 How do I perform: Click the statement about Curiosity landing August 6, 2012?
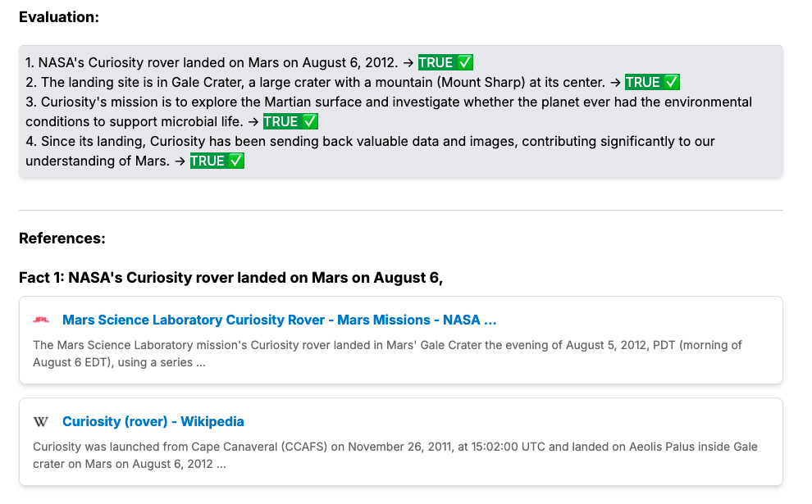(x=213, y=62)
